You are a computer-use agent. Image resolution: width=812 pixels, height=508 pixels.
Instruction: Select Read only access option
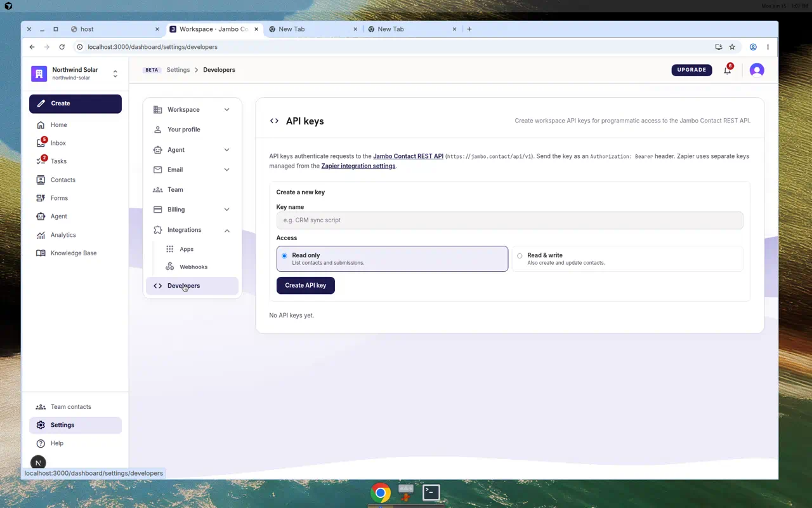393,258
